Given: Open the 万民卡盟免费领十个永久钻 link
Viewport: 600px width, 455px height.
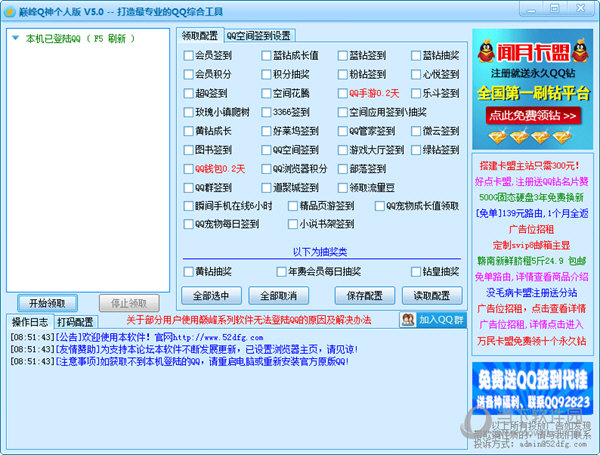Looking at the screenshot, I should coord(532,341).
